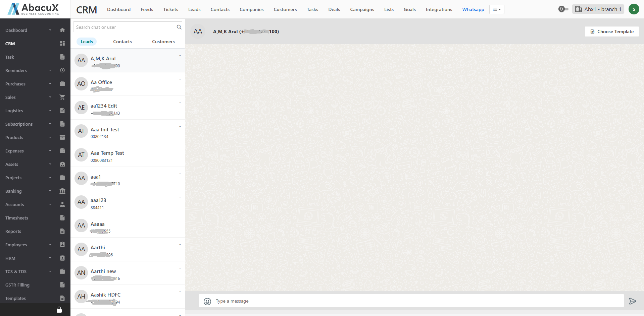Click the Choose Template button

[611, 31]
